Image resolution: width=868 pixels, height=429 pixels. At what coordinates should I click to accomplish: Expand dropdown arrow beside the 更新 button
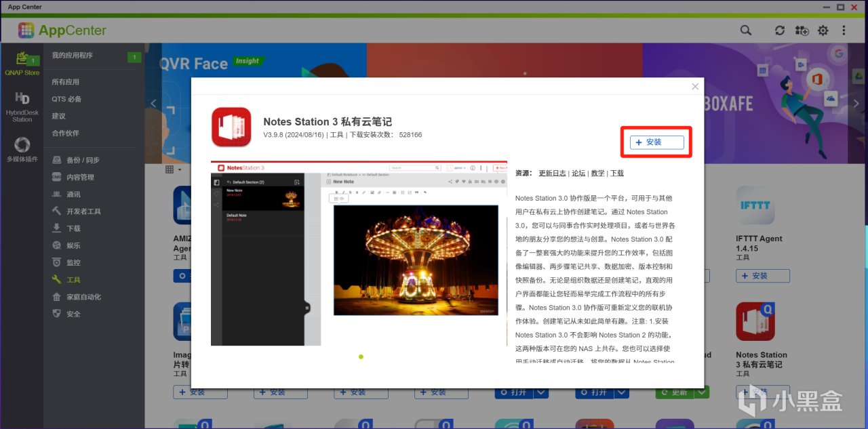coord(703,392)
